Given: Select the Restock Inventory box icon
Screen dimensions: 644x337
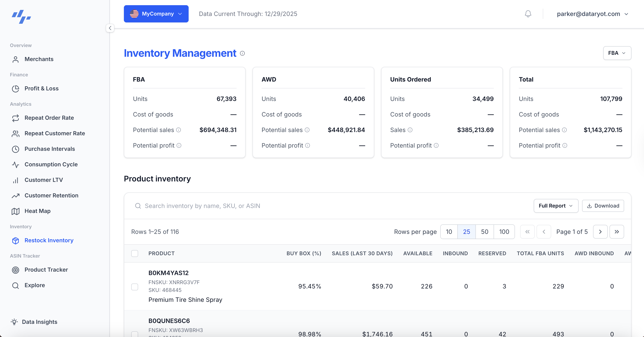Looking at the screenshot, I should click(x=16, y=241).
